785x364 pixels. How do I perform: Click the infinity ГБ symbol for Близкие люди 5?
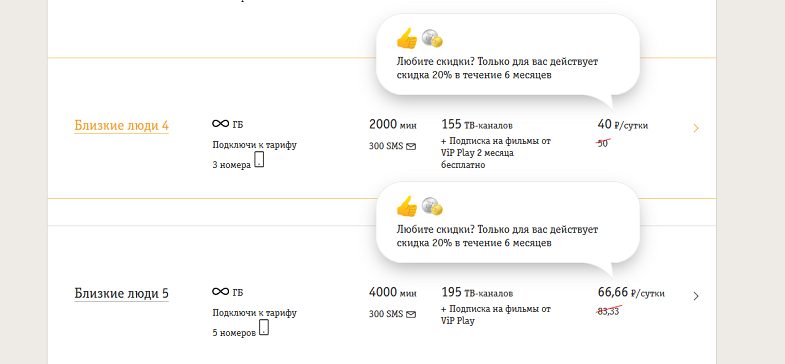227,292
